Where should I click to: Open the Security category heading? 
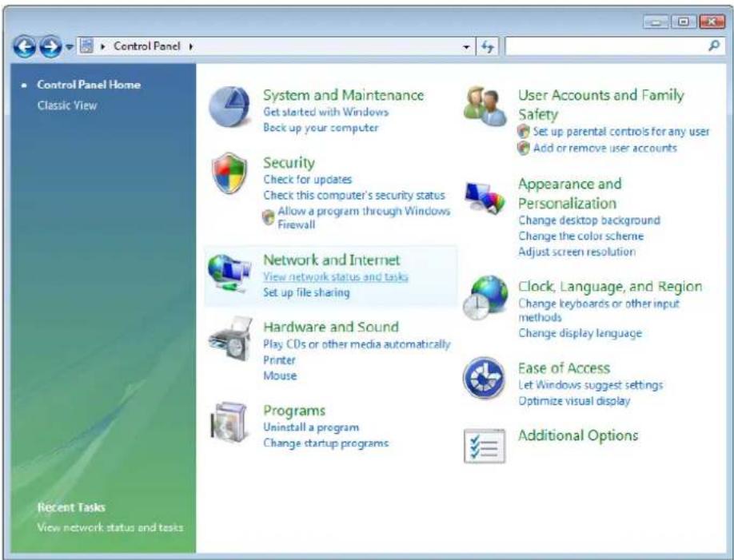click(289, 162)
